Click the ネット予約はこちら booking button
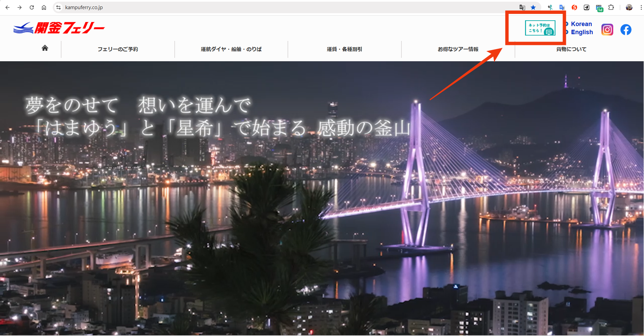Screen dimensions: 644x336 [x=540, y=28]
